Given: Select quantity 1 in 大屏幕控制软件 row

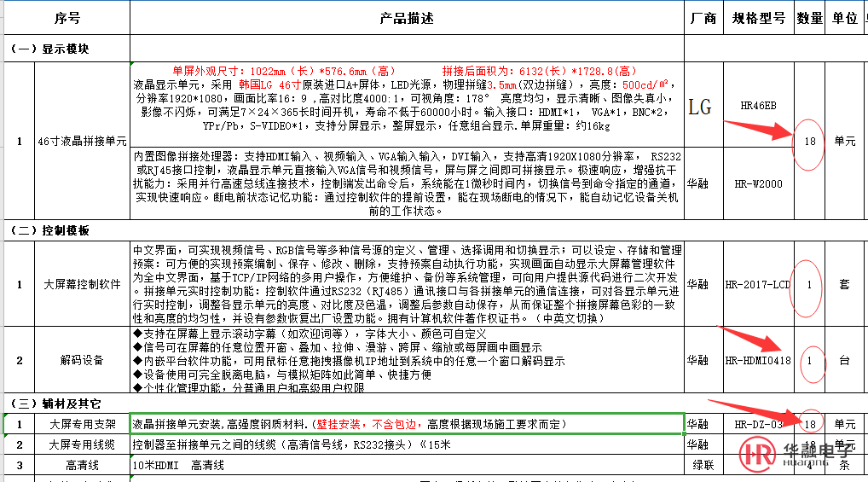Looking at the screenshot, I should [809, 284].
